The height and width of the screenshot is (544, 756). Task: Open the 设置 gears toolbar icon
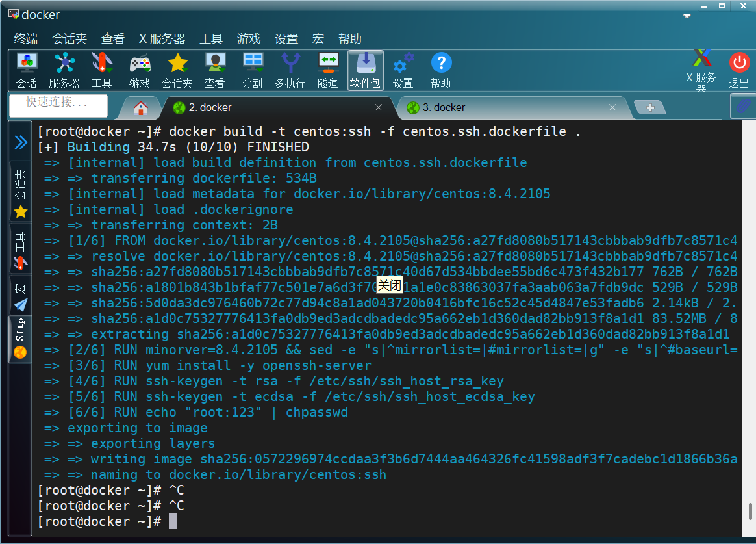point(403,70)
